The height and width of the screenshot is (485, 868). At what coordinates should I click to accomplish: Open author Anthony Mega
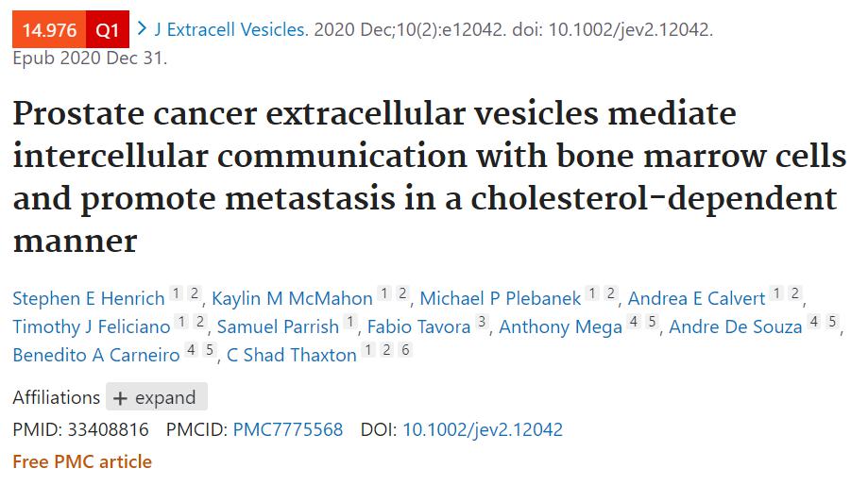(x=560, y=326)
